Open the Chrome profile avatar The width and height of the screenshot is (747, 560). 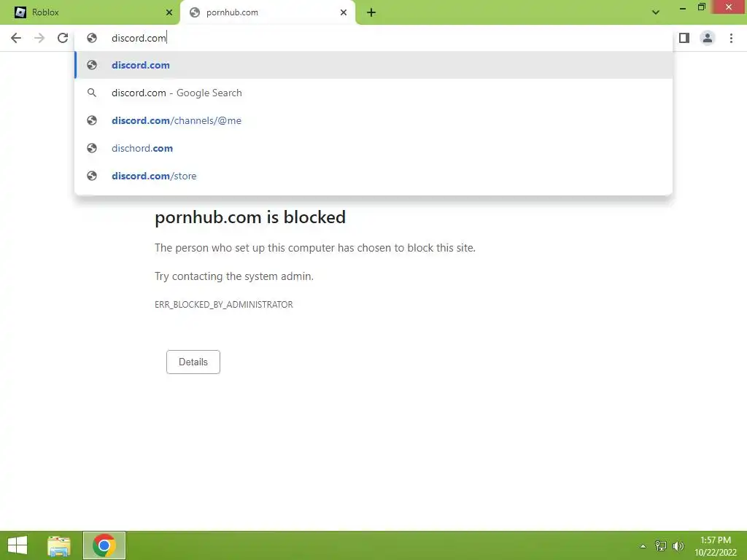pyautogui.click(x=708, y=38)
